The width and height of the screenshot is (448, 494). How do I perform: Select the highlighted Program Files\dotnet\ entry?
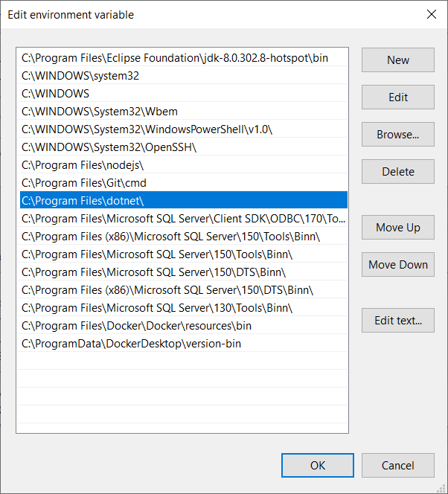pyautogui.click(x=184, y=201)
